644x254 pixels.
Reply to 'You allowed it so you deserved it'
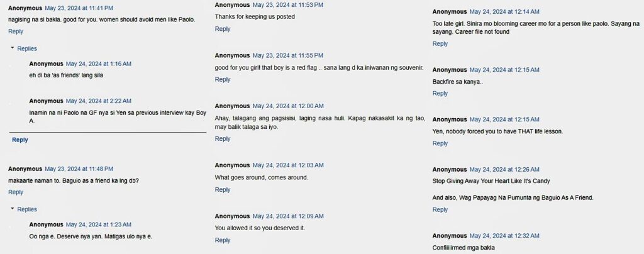pyautogui.click(x=223, y=240)
